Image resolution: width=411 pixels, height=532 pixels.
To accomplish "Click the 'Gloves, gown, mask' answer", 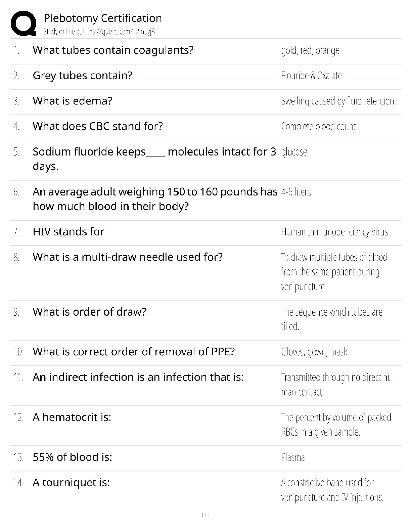I will coord(314,352).
